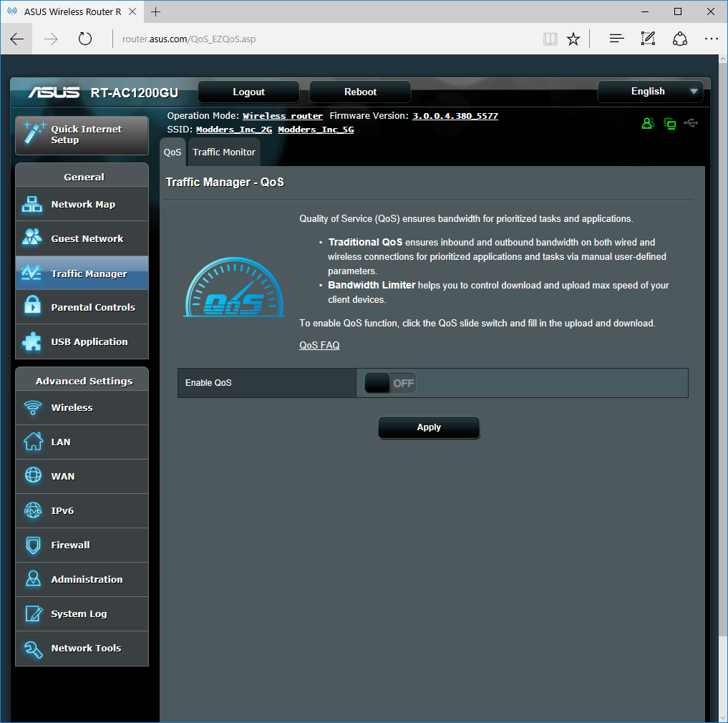
Task: Click the Network Tools wrench icon
Action: (x=32, y=648)
